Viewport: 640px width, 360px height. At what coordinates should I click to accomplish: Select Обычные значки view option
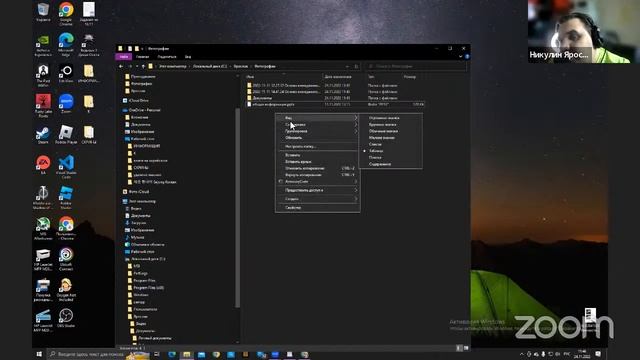click(x=391, y=131)
